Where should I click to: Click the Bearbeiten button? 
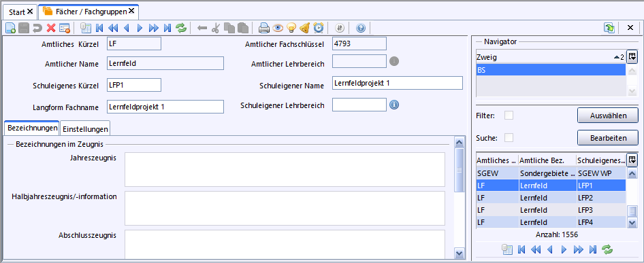(608, 138)
